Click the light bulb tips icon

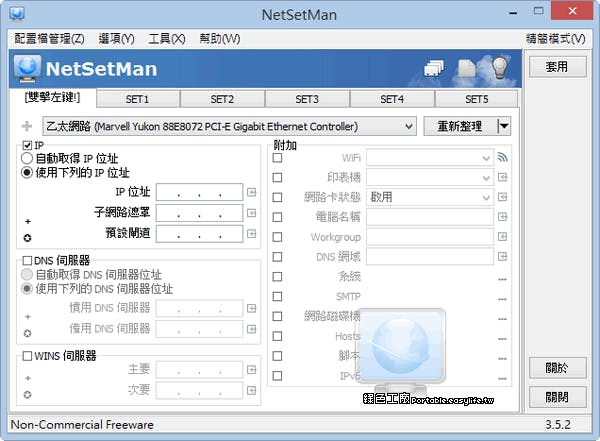pyautogui.click(x=499, y=68)
